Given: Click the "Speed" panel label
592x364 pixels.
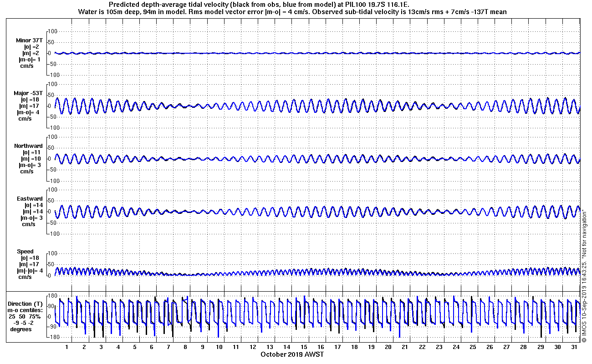Looking at the screenshot, I should 25,252.
